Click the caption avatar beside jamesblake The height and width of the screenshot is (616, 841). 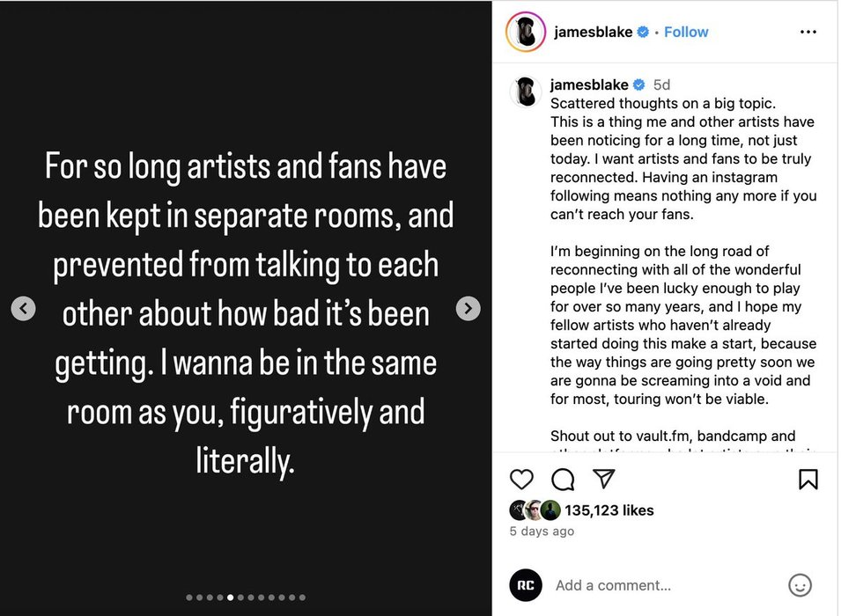click(526, 92)
